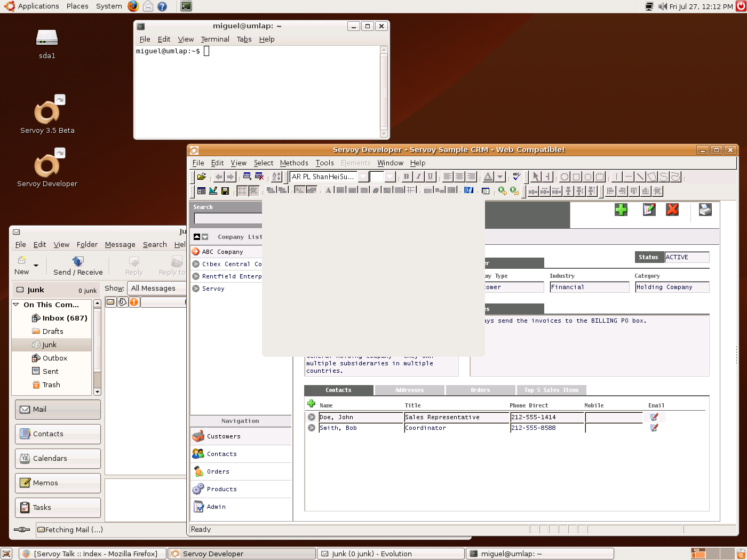
Task: Open the Methods menu in Servoy
Action: (294, 163)
